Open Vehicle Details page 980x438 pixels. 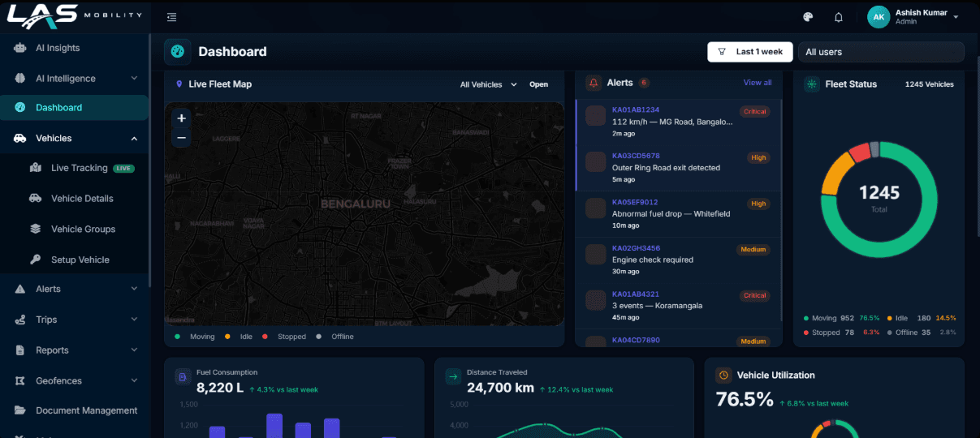[82, 199]
